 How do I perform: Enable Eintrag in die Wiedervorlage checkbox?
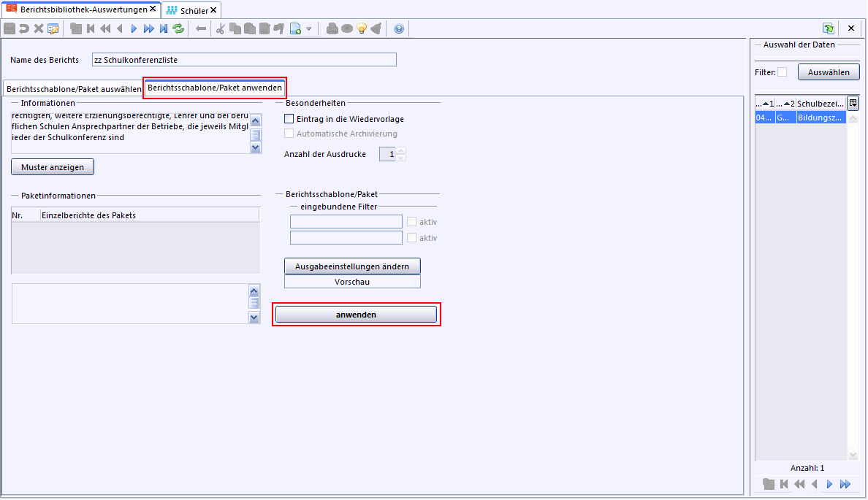pyautogui.click(x=289, y=119)
